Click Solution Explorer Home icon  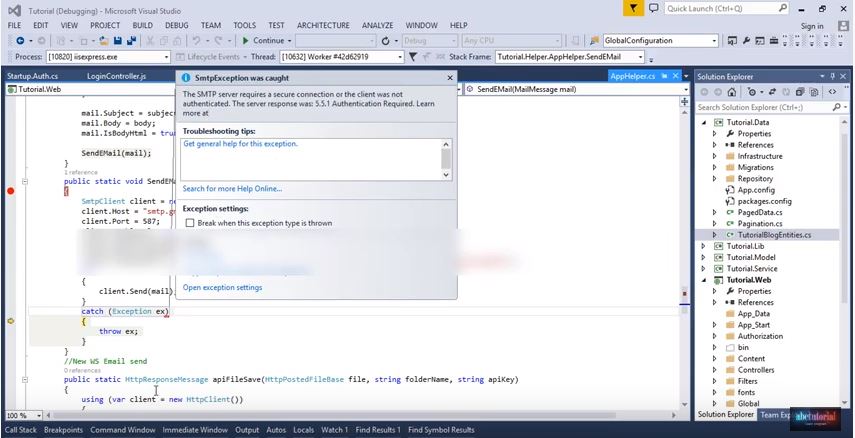[732, 92]
